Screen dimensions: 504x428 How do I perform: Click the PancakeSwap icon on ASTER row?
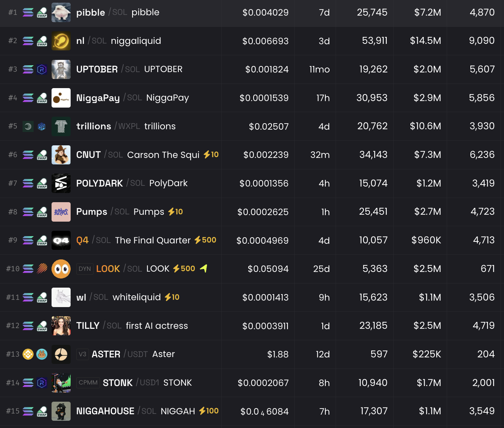pyautogui.click(x=42, y=354)
